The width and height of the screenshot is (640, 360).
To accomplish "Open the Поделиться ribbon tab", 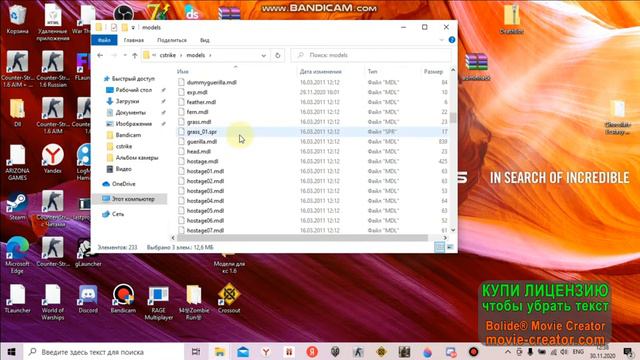I will 172,40.
